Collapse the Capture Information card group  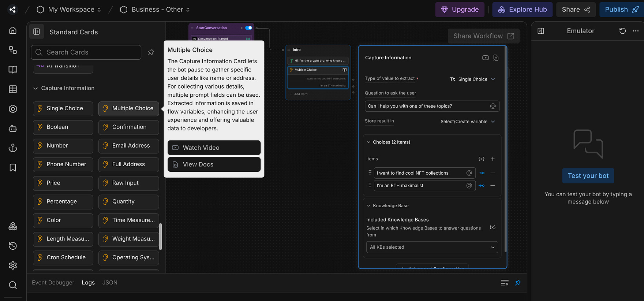pyautogui.click(x=35, y=88)
